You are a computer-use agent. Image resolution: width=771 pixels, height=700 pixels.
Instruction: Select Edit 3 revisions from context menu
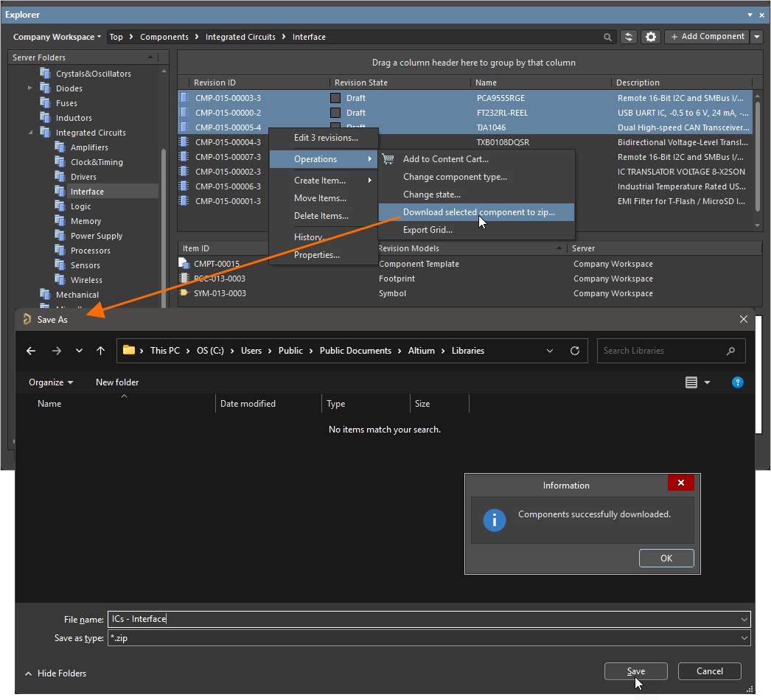click(324, 138)
